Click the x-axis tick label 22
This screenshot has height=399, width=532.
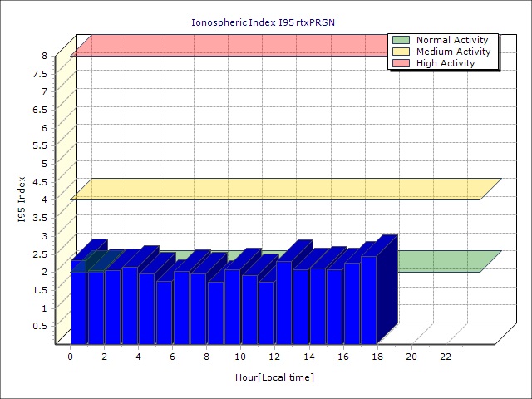point(446,357)
